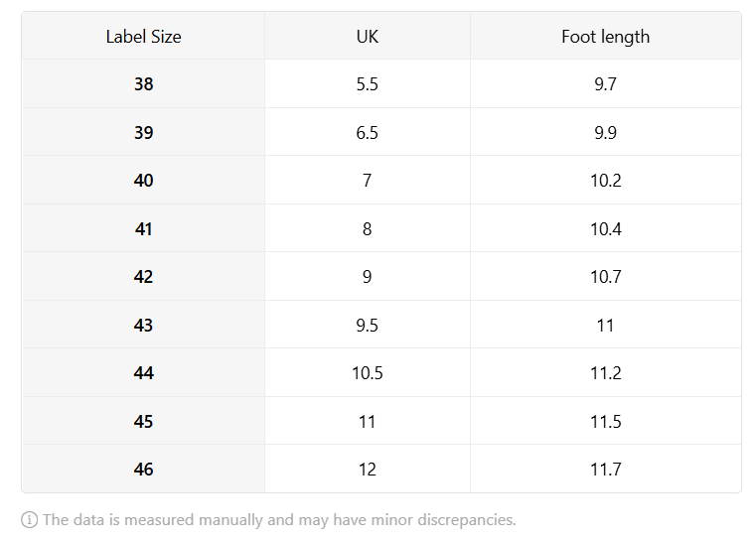The height and width of the screenshot is (542, 756).
Task: Select UK size 12 cell
Action: (368, 469)
